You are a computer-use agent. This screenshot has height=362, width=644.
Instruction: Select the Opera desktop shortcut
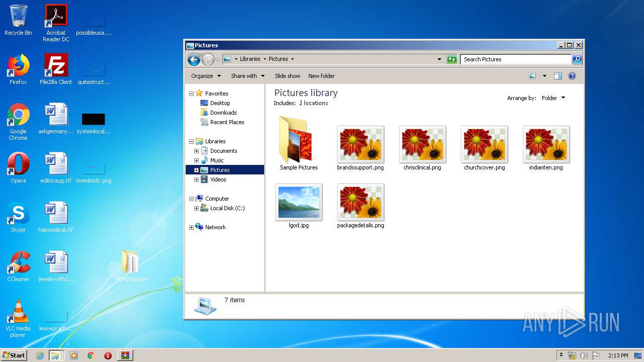18,168
